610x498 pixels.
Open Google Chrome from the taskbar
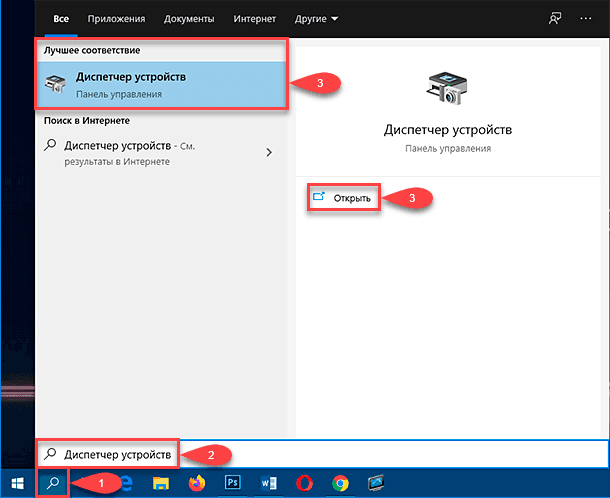click(x=340, y=483)
